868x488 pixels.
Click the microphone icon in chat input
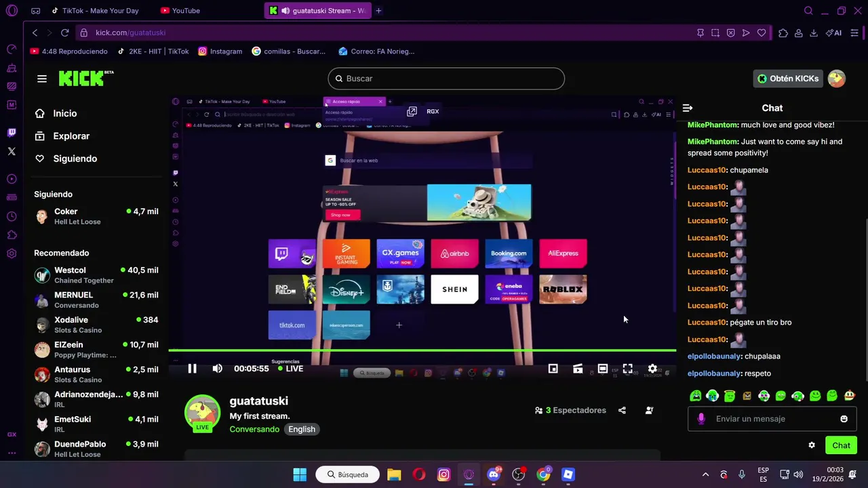[x=701, y=419]
